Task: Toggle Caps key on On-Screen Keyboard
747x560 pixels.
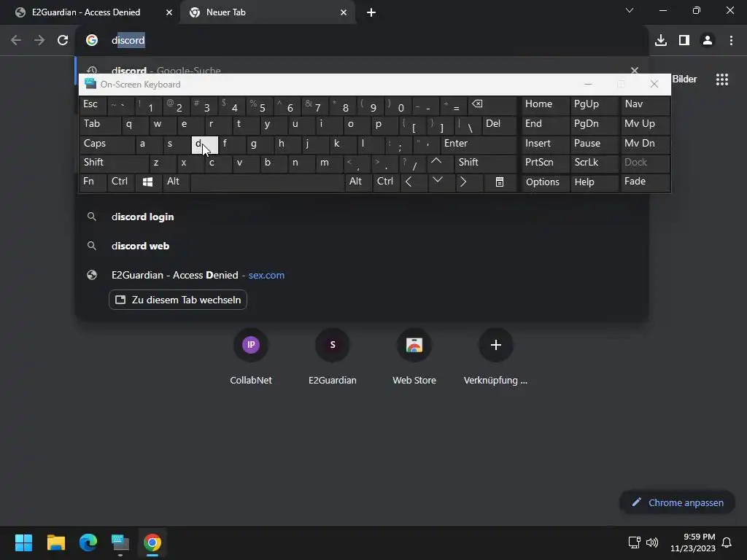Action: tap(107, 144)
